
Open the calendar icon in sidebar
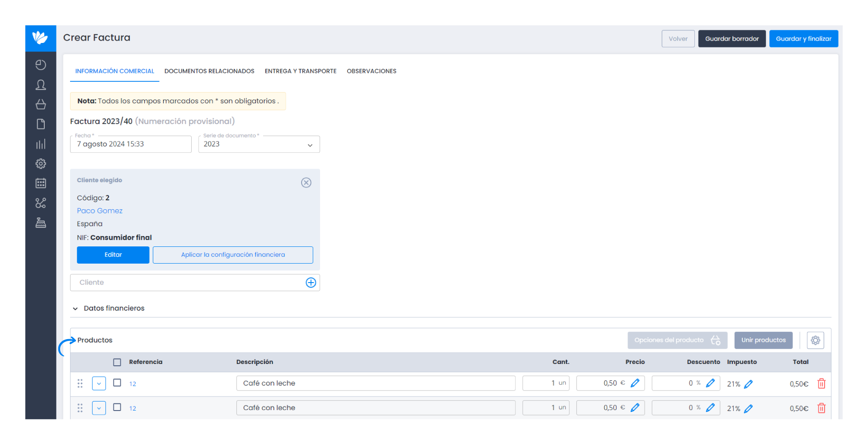coord(41,183)
